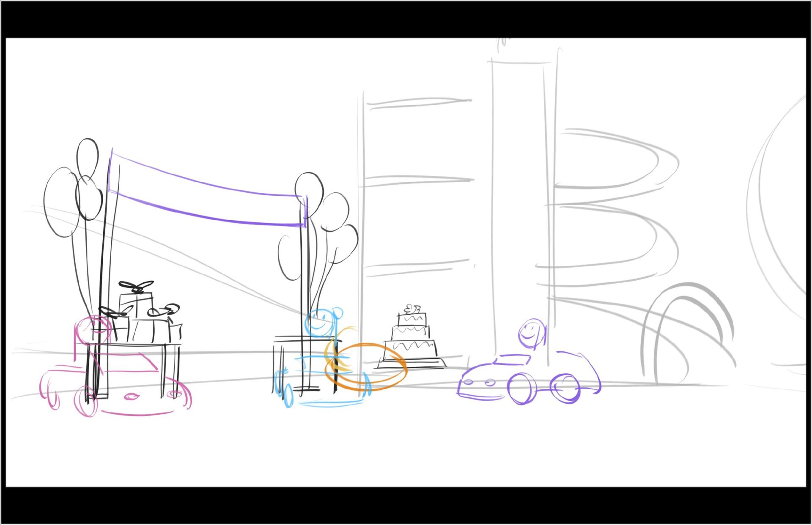Click the orange ellipse ring
The height and width of the screenshot is (525, 812).
(x=366, y=366)
